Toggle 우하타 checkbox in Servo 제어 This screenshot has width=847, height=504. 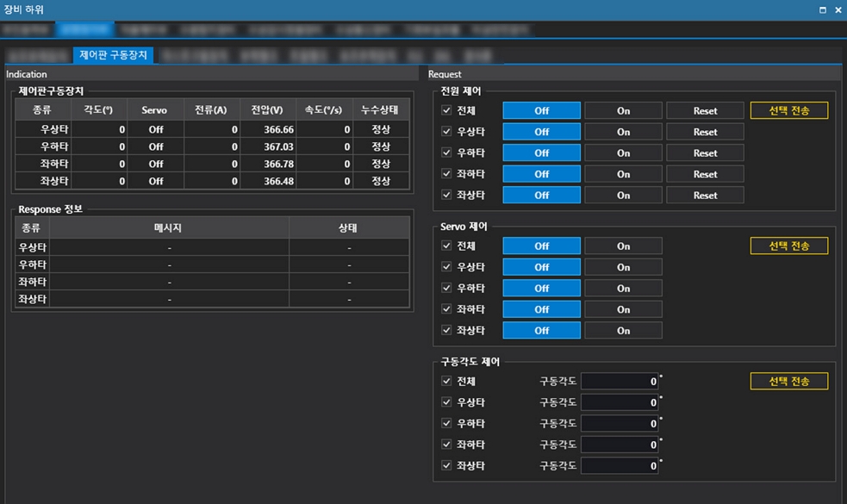(446, 288)
